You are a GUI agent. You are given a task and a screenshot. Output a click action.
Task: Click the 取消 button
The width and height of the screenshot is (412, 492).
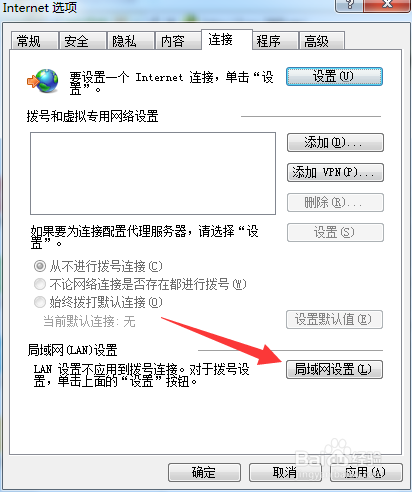(x=285, y=472)
